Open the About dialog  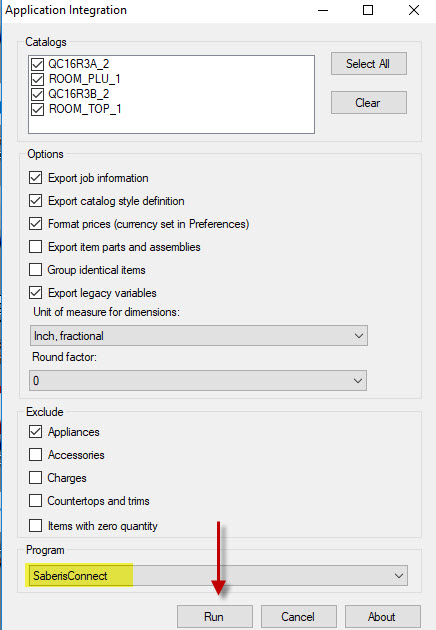[x=383, y=617]
